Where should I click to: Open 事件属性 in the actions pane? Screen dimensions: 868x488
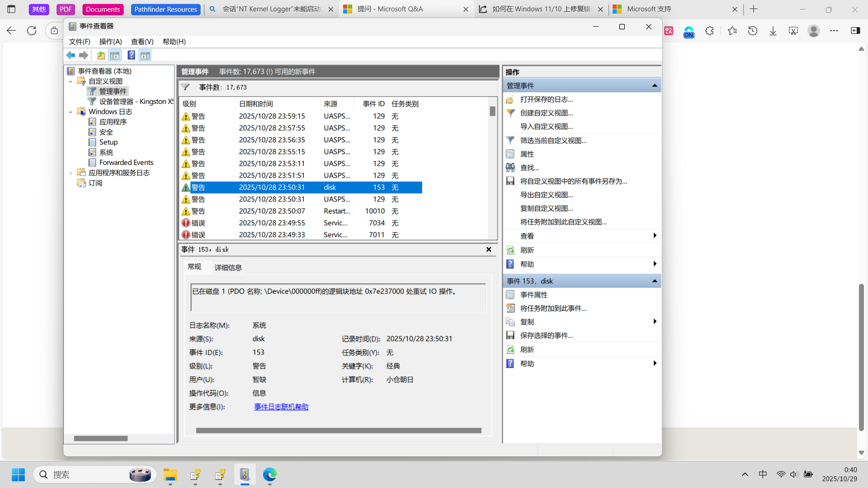(x=534, y=295)
